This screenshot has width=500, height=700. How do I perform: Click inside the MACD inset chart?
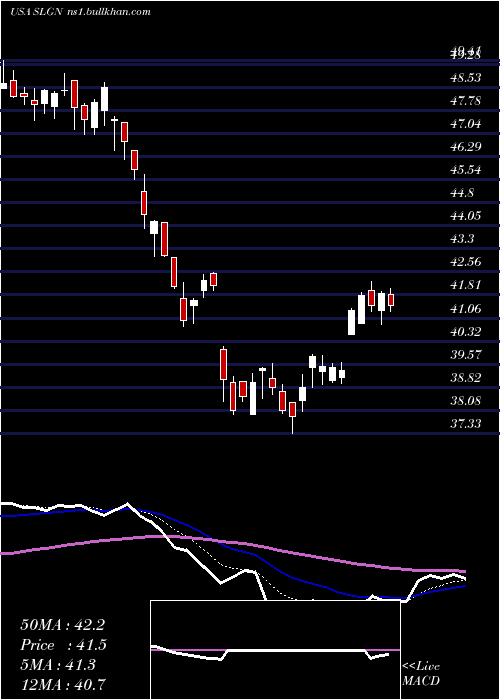[x=275, y=650]
